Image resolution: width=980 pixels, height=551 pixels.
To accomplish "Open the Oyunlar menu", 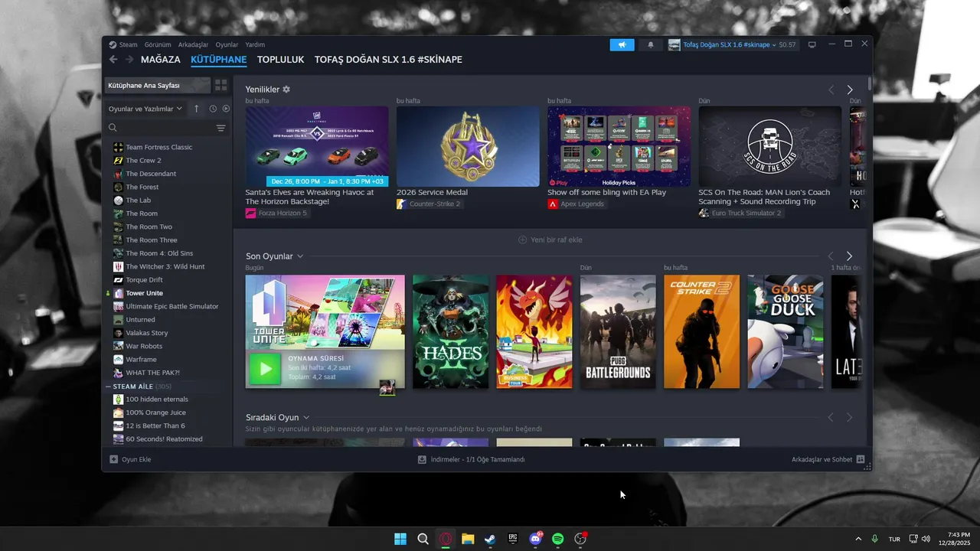I will (227, 44).
